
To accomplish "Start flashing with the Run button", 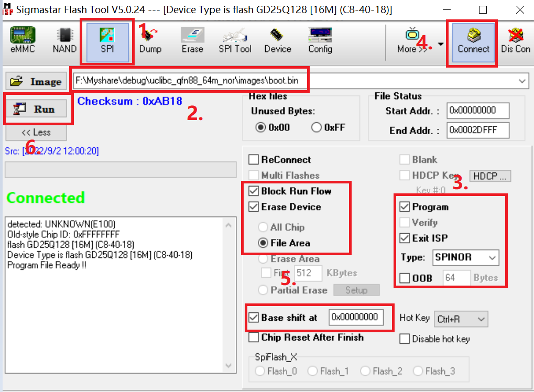I will pyautogui.click(x=36, y=109).
